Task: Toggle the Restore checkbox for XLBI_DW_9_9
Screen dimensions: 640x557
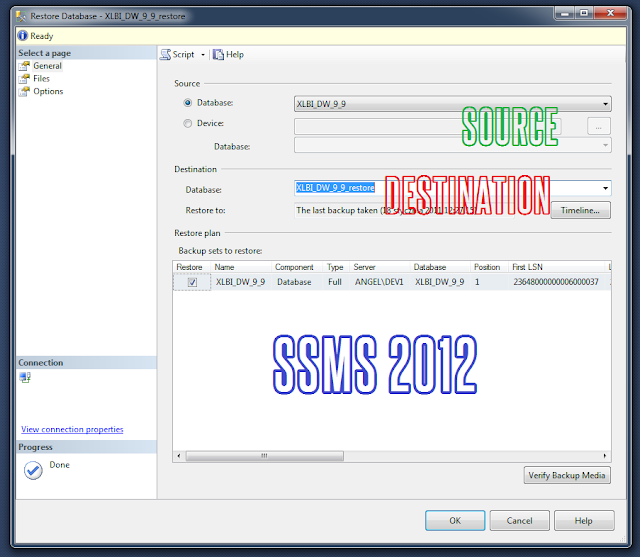Action: coord(192,282)
